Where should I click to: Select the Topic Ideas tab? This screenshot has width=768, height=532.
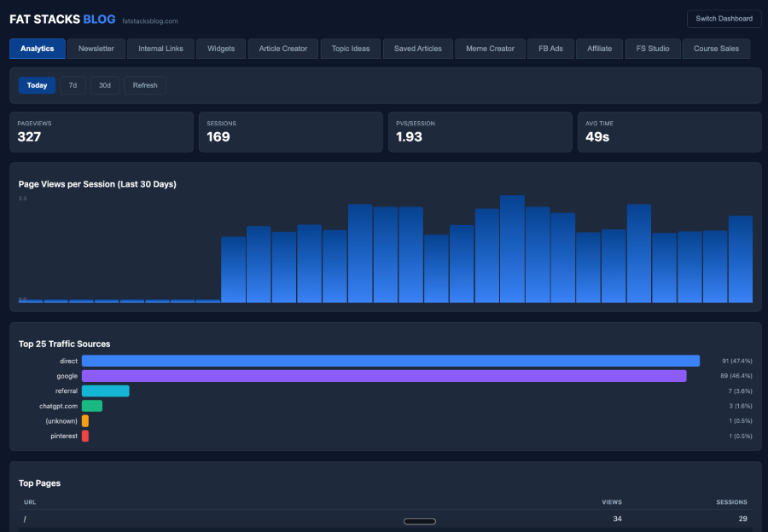[x=351, y=49]
